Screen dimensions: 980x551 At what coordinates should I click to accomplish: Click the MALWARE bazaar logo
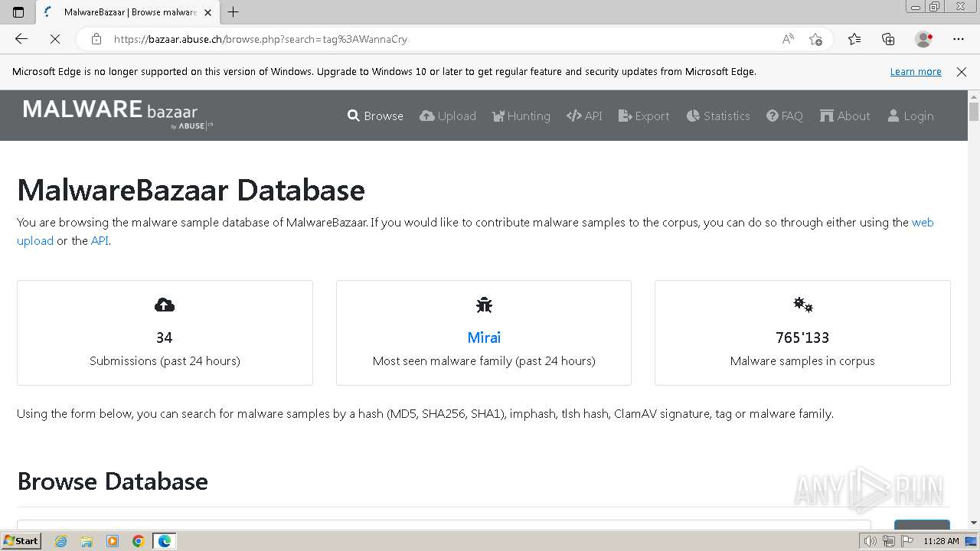(x=118, y=114)
